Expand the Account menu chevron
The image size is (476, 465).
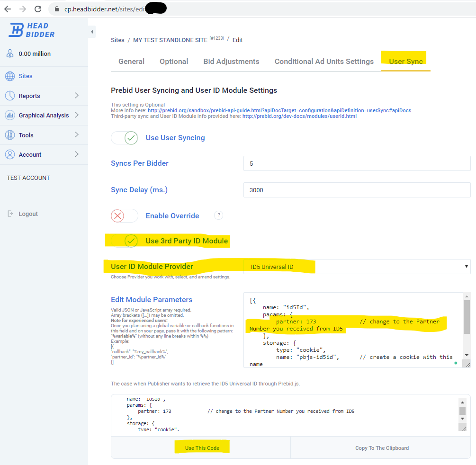coord(77,154)
